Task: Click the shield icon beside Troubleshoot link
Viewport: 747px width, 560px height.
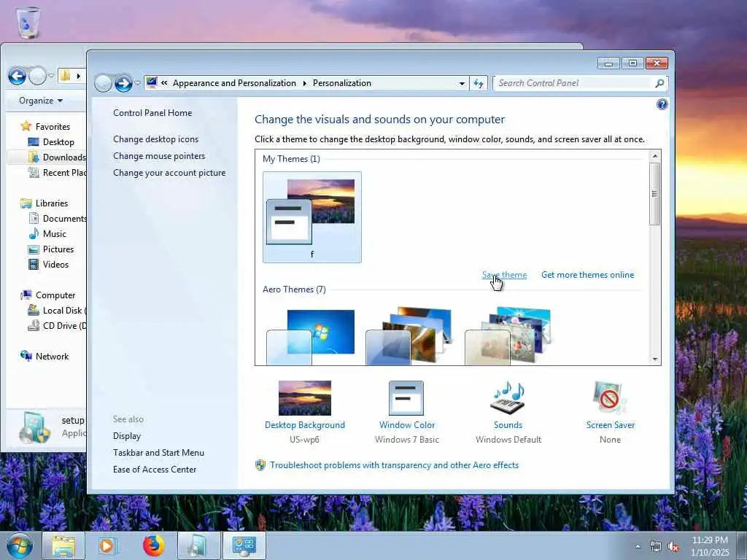Action: 260,465
